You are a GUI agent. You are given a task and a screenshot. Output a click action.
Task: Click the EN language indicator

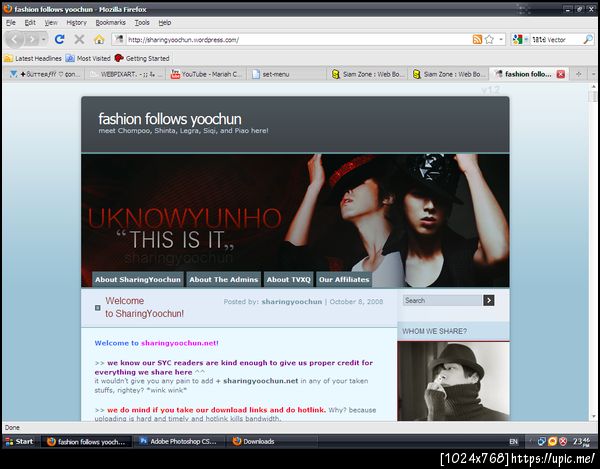513,441
